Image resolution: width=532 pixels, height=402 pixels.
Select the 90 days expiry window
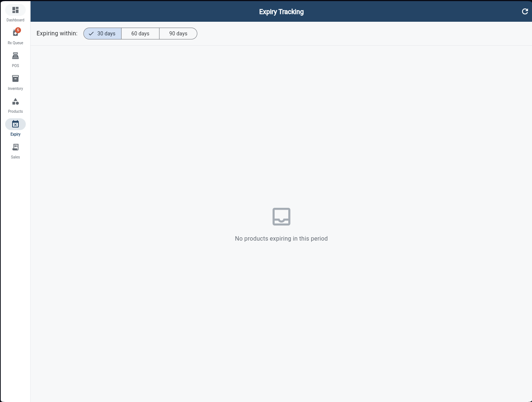[178, 34]
